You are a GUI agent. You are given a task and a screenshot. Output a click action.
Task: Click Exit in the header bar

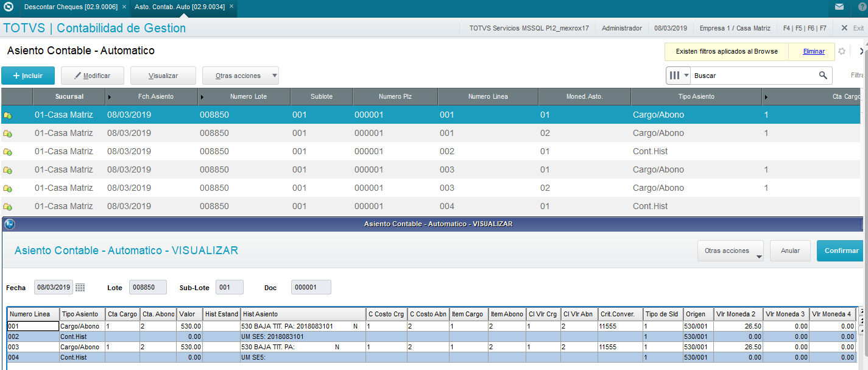click(x=853, y=28)
